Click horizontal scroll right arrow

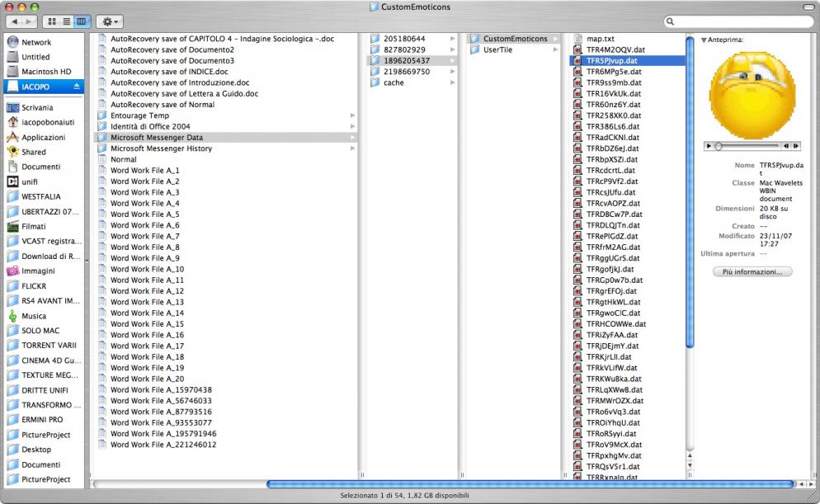(811, 484)
